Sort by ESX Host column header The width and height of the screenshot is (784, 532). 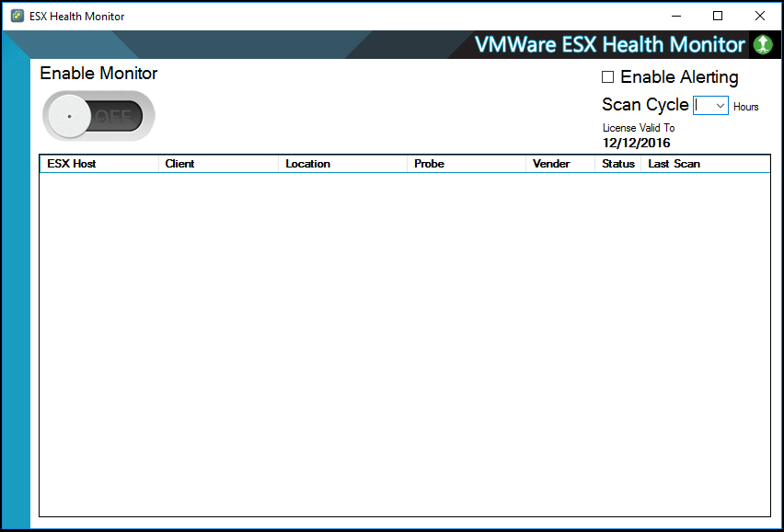(x=99, y=164)
